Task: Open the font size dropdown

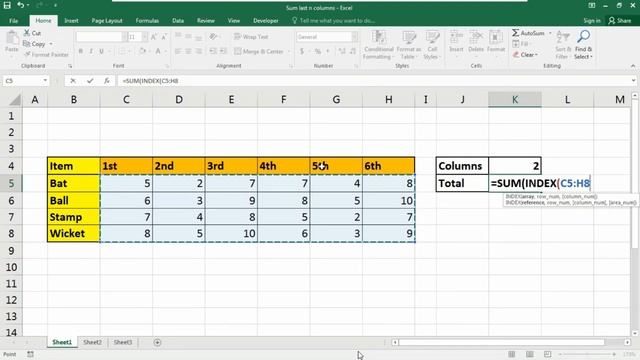Action: (x=144, y=37)
